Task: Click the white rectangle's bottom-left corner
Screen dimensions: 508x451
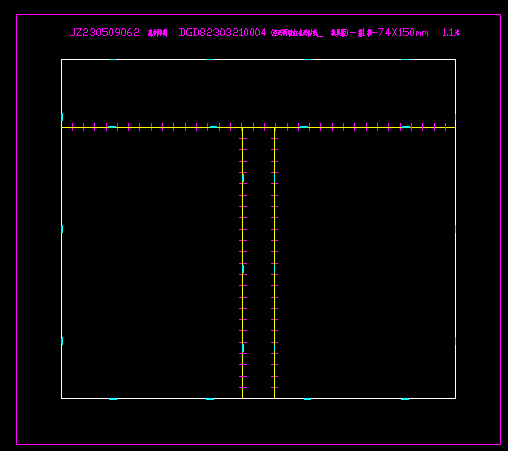Action: [62, 398]
